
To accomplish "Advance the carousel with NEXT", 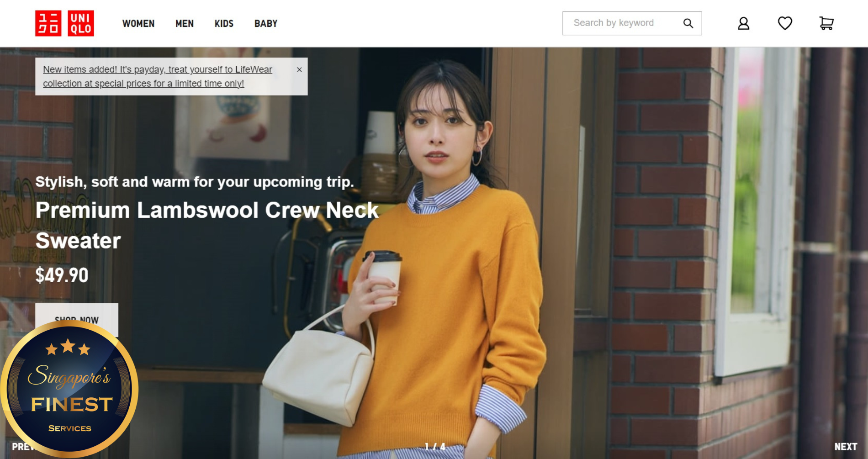I will pyautogui.click(x=845, y=447).
